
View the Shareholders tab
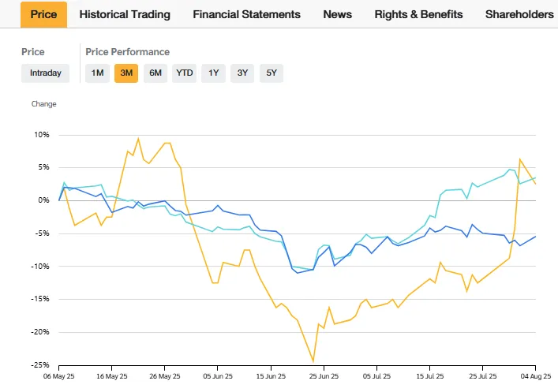(519, 14)
